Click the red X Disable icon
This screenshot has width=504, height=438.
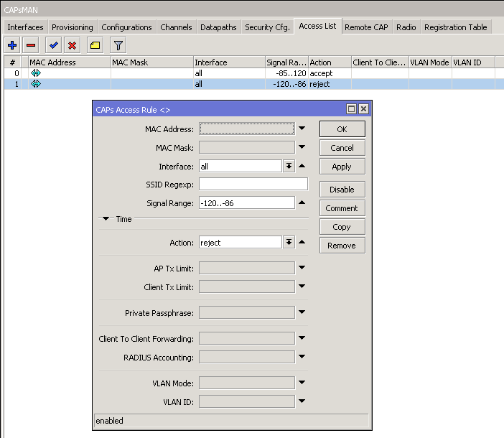pyautogui.click(x=72, y=45)
